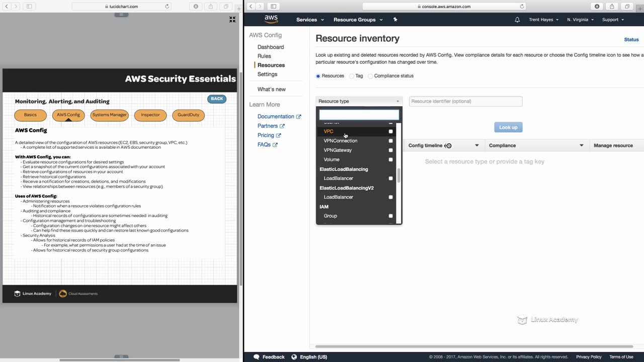Viewport: 644px width, 362px height.
Task: Open Dashboard in AWS Config sidebar
Action: pyautogui.click(x=271, y=47)
